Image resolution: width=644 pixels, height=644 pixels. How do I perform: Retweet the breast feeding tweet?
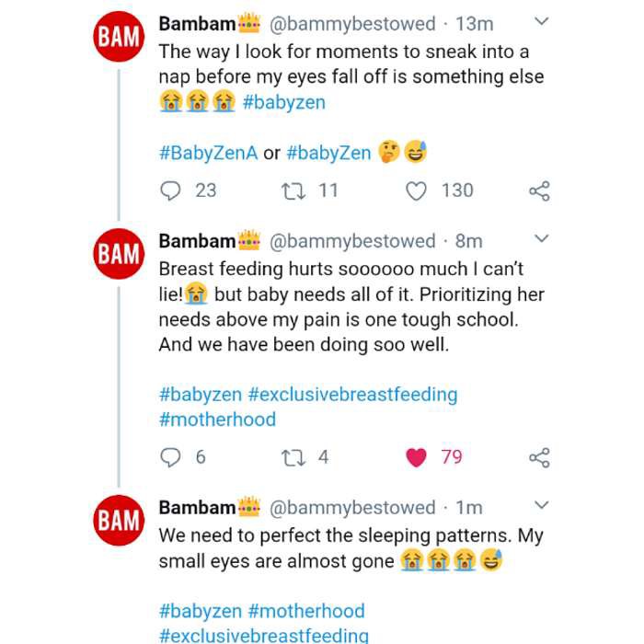tap(291, 457)
